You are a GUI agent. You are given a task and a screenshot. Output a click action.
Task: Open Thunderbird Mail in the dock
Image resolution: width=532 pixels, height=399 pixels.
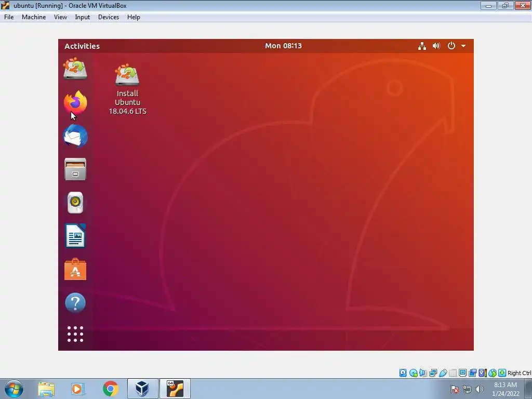pos(75,136)
